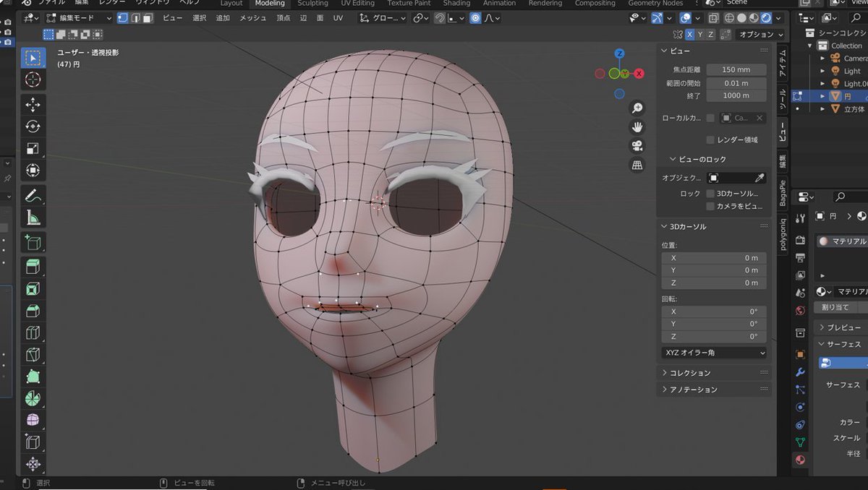Switch to the UV Editing workspace tab
The height and width of the screenshot is (490, 868).
point(357,4)
